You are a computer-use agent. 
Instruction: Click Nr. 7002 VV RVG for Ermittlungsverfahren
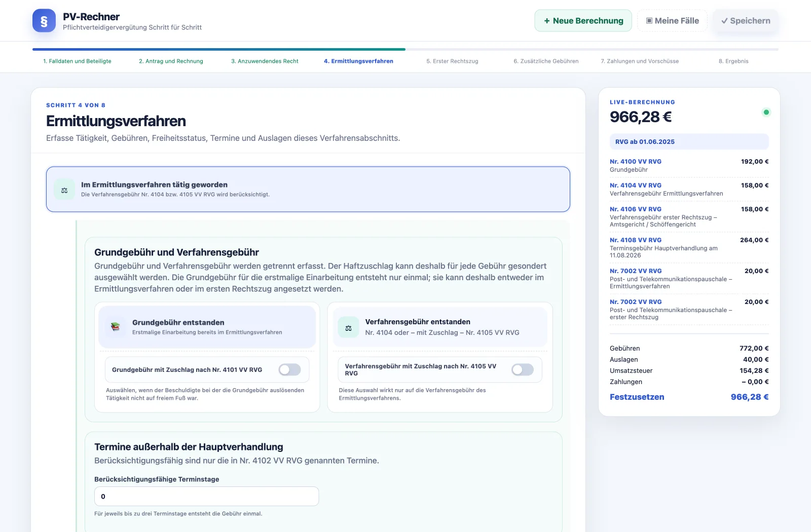tap(689, 278)
